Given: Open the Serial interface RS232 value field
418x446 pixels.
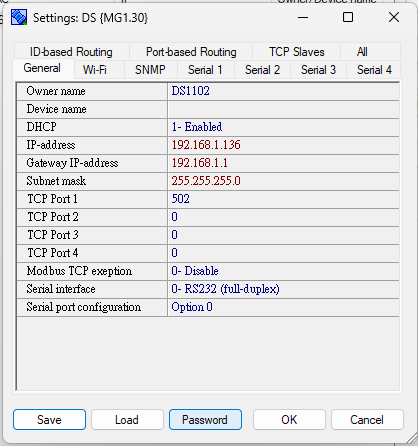Looking at the screenshot, I should click(x=283, y=289).
